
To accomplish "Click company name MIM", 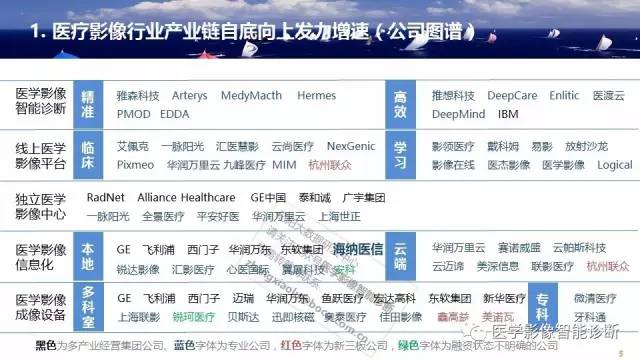I will point(284,165).
